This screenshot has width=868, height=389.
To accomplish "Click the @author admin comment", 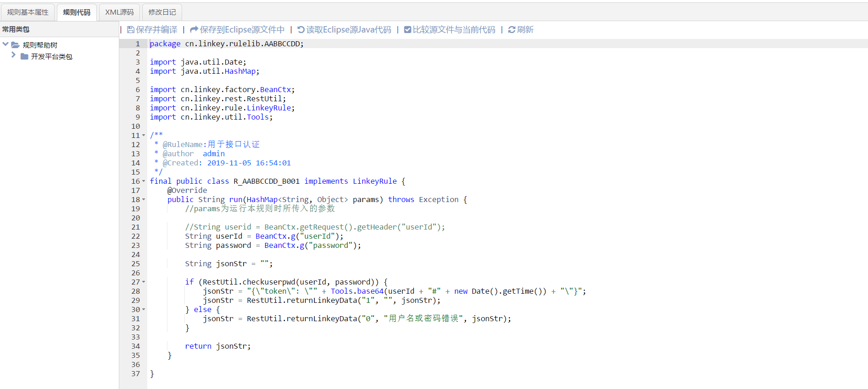I will pos(194,154).
